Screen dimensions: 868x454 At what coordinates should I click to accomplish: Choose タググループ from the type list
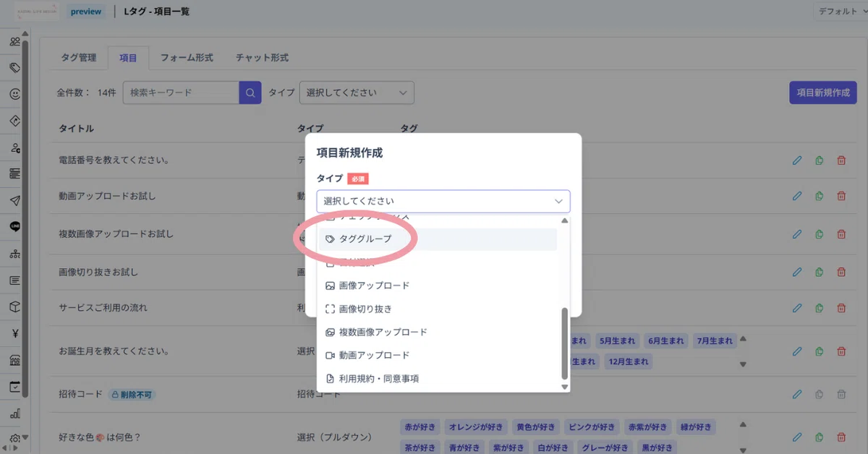point(438,239)
